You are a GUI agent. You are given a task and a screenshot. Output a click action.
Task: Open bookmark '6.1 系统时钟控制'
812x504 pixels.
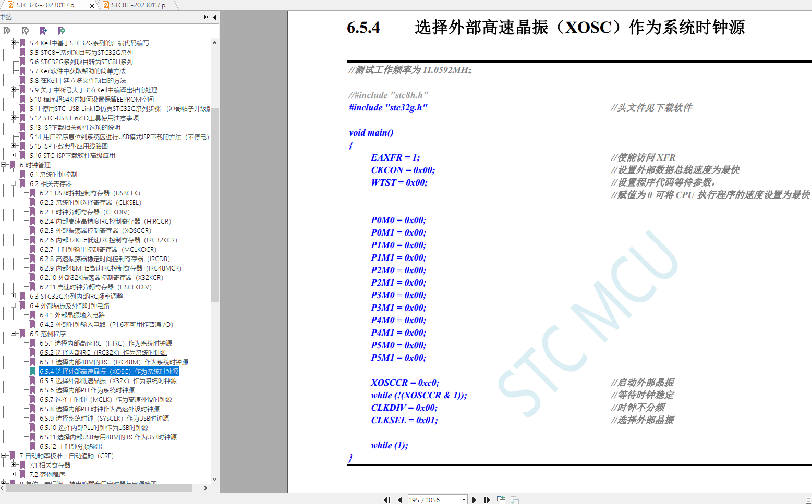(x=53, y=175)
